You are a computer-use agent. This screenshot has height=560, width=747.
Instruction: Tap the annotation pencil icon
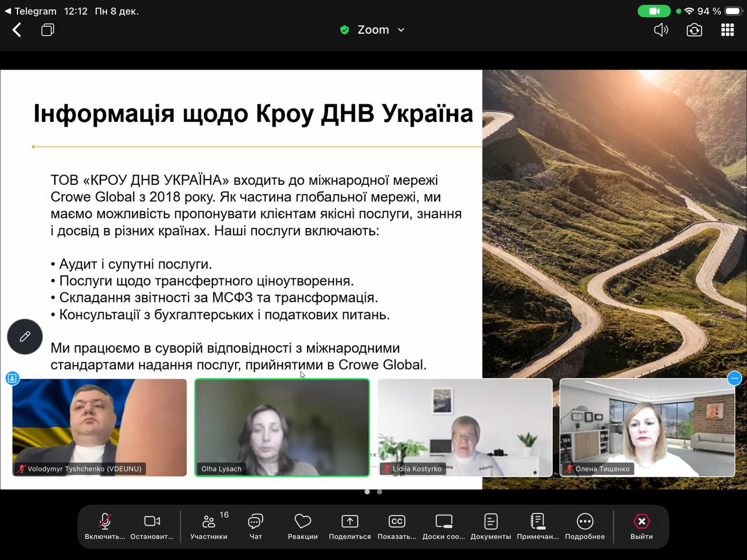tap(25, 337)
